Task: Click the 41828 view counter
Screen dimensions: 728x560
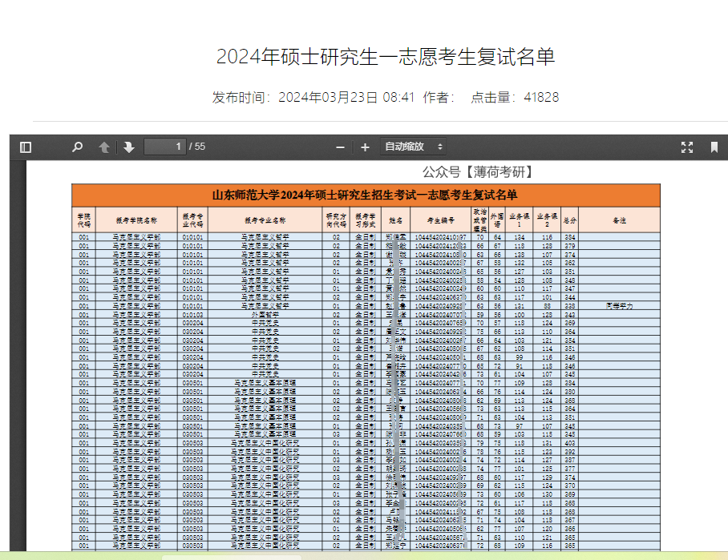Action: pyautogui.click(x=540, y=97)
